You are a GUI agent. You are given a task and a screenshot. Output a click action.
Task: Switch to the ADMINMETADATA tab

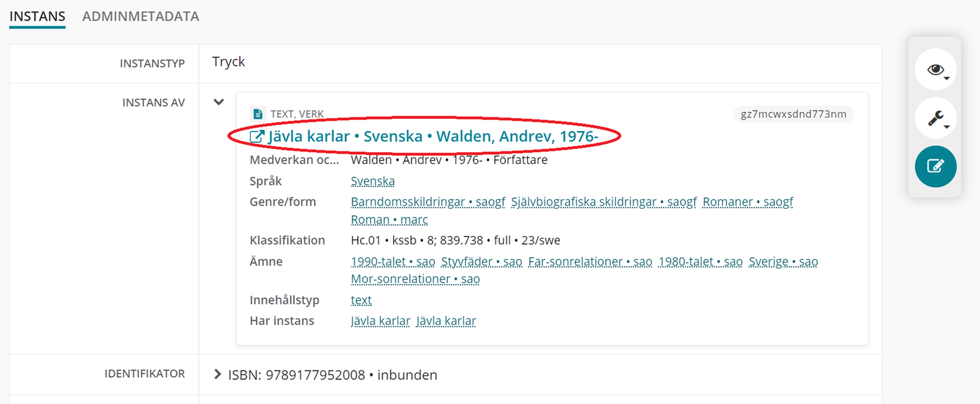(x=140, y=16)
